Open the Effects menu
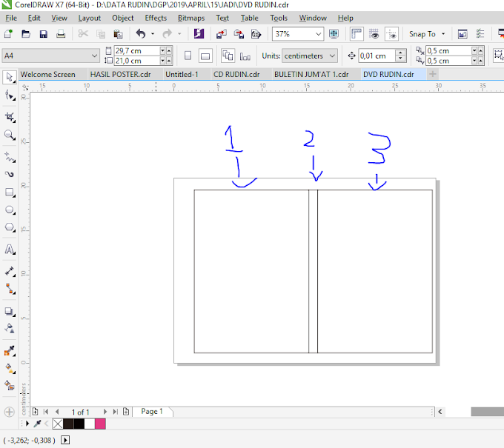Viewport: 504px width, 448px height. click(156, 18)
